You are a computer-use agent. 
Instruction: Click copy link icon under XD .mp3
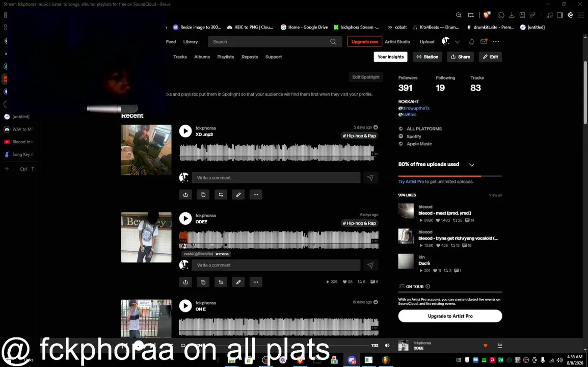tap(203, 195)
